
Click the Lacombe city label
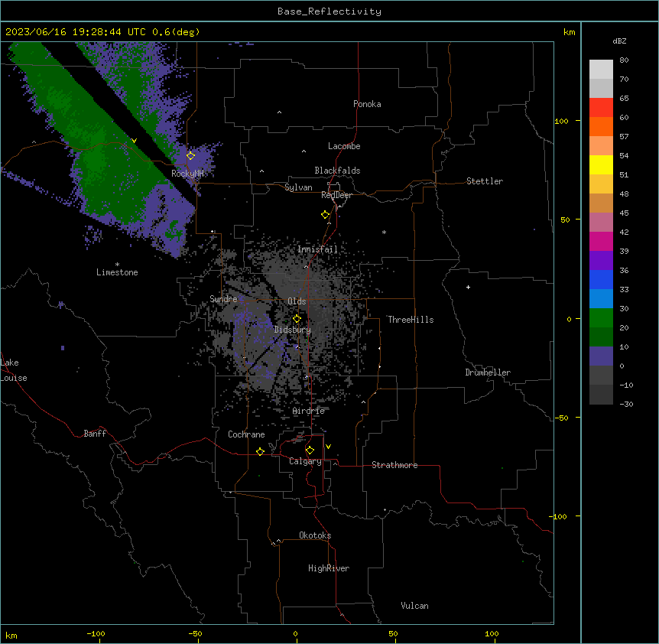point(344,146)
